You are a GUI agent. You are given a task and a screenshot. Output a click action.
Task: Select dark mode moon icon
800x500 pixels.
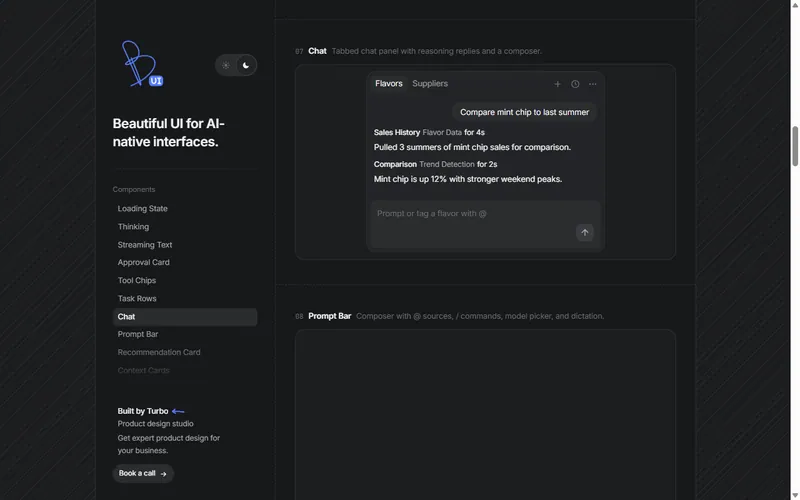[x=246, y=65]
